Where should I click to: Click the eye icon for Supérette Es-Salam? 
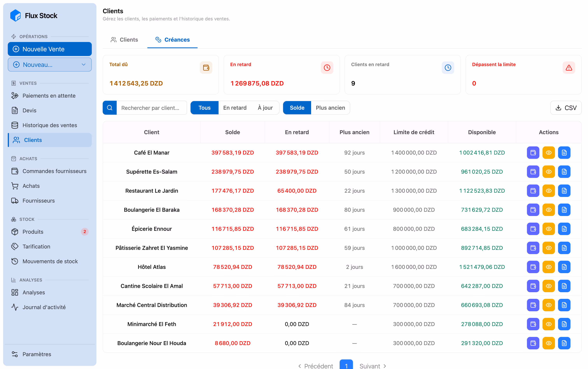click(x=549, y=171)
